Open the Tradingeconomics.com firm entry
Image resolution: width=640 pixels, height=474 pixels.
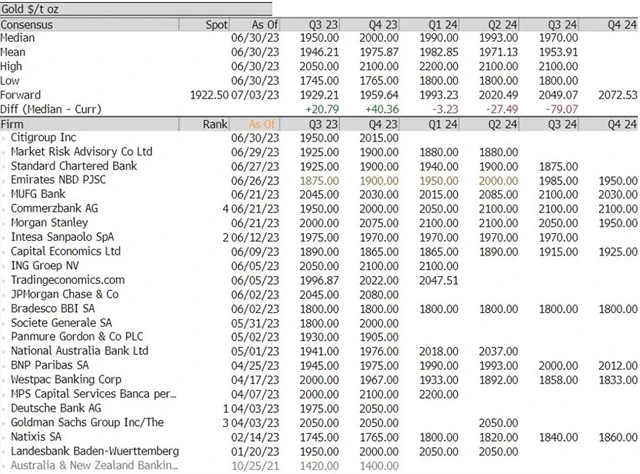(68, 280)
